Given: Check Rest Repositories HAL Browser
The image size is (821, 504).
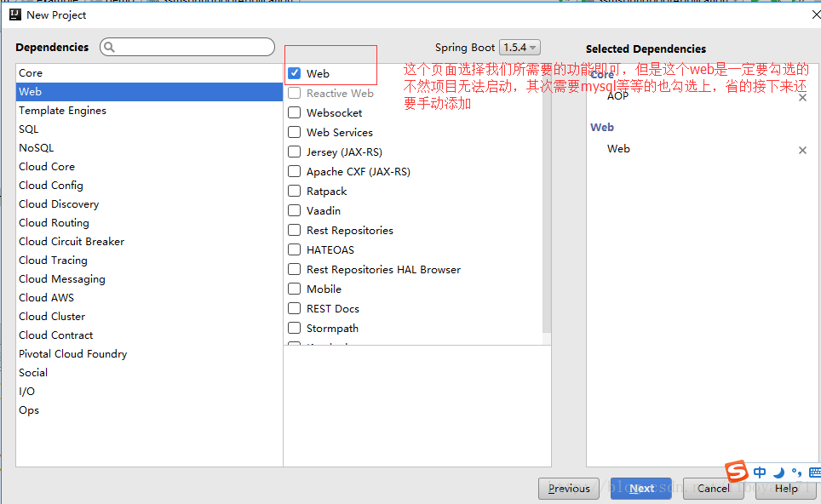Looking at the screenshot, I should tap(295, 269).
